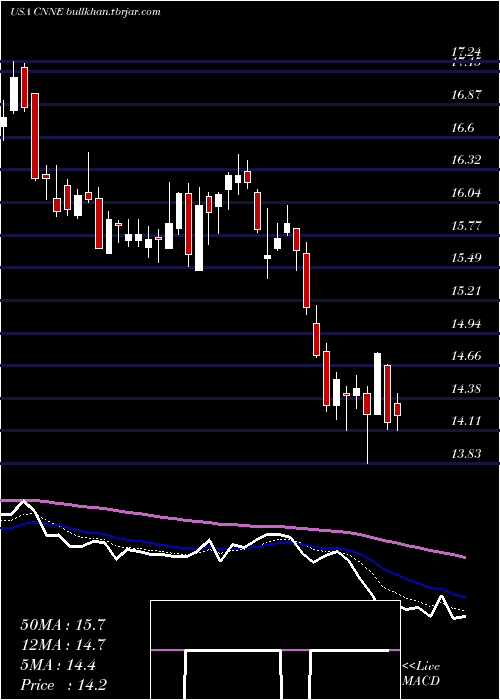The height and width of the screenshot is (700, 500).
Task: Click the '<<Live MACD' label
Action: tap(421, 674)
